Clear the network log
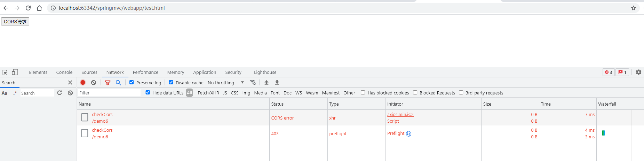This screenshot has width=644, height=161. 94,83
